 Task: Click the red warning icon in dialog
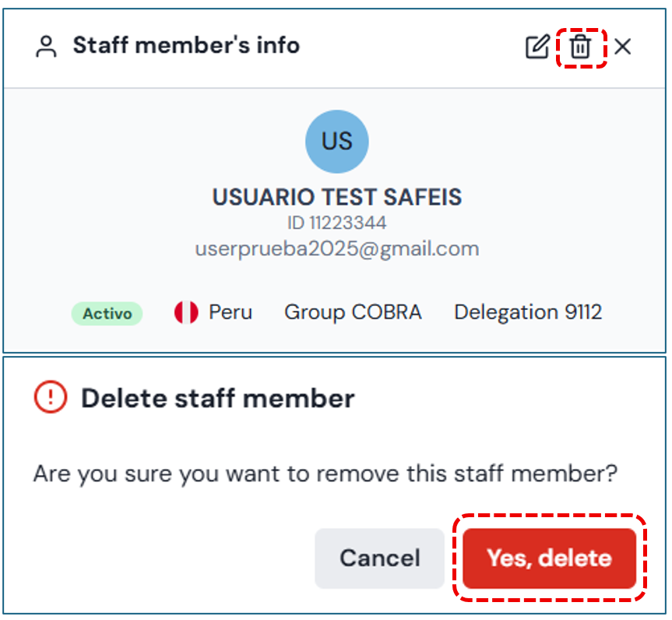51,398
